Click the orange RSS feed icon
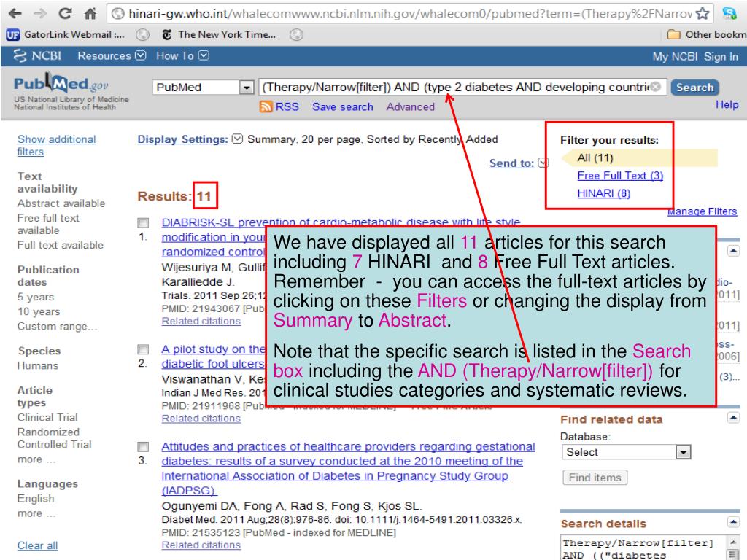 [267, 107]
